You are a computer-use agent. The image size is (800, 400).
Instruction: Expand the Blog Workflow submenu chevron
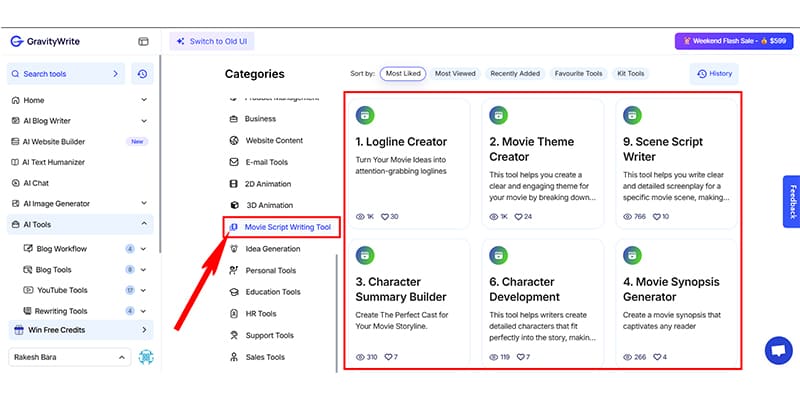tap(144, 249)
